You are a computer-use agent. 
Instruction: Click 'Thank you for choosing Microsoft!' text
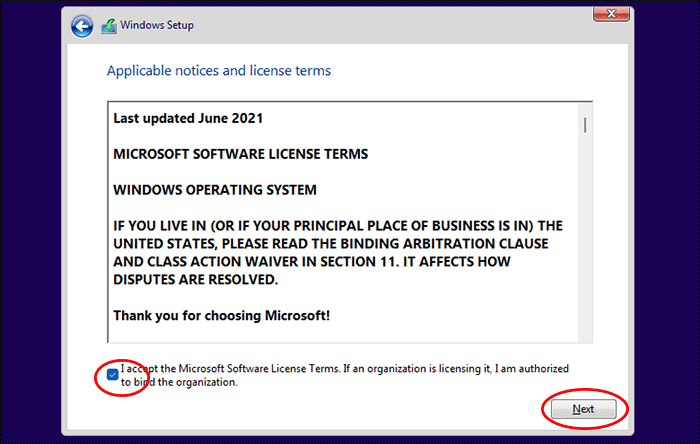tap(221, 315)
